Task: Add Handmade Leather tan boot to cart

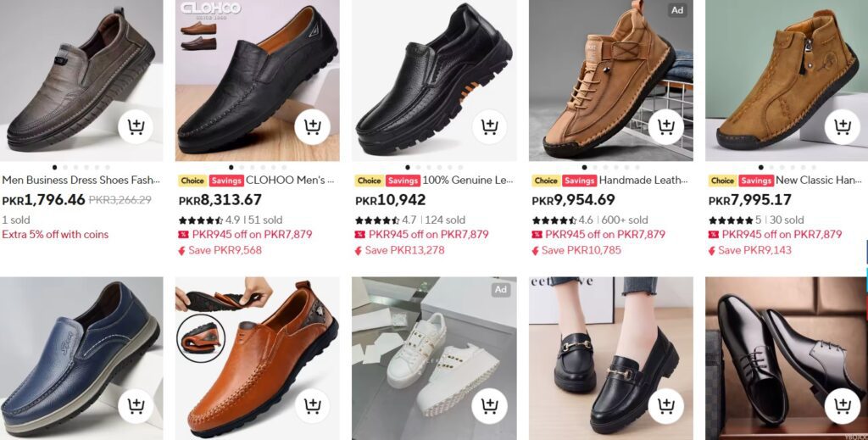Action: (666, 126)
